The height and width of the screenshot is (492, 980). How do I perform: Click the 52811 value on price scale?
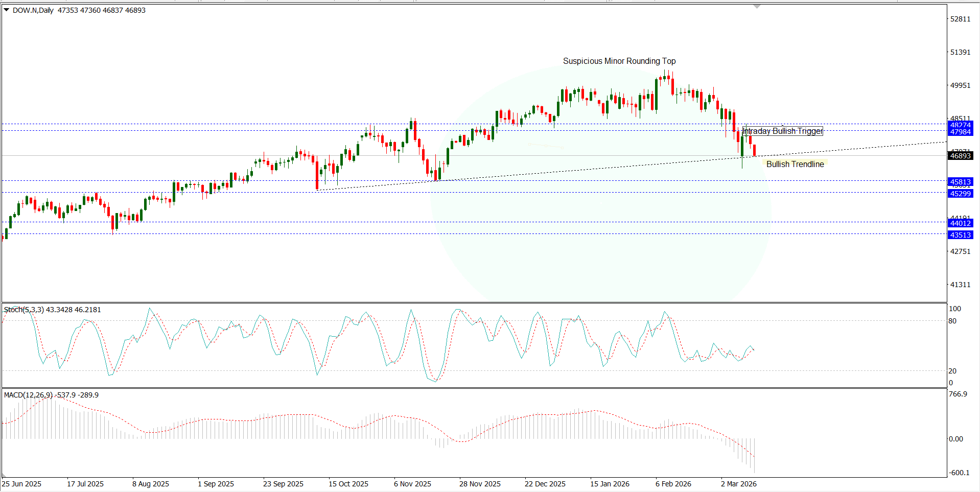click(x=960, y=19)
